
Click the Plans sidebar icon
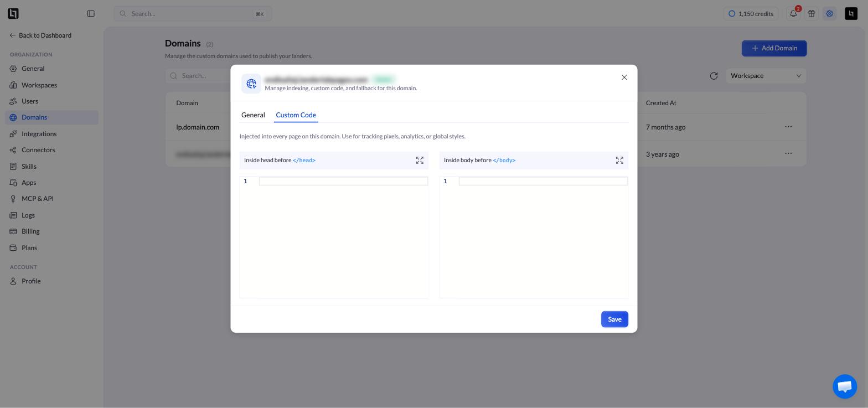tap(13, 248)
